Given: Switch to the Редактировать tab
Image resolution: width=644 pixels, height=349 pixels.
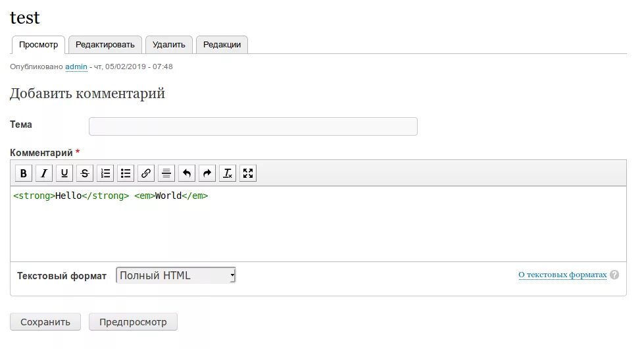Looking at the screenshot, I should tap(105, 44).
